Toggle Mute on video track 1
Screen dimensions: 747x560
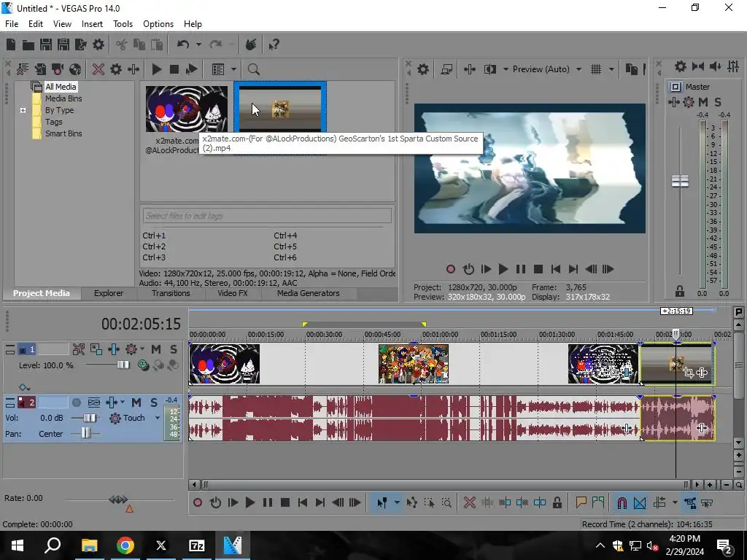tap(156, 349)
